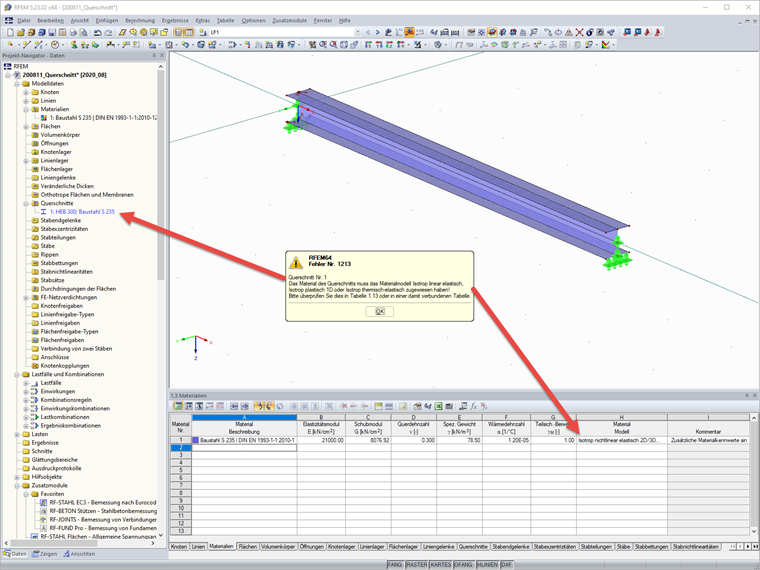
Task: Click the New document icon in toolbar
Action: (10, 32)
